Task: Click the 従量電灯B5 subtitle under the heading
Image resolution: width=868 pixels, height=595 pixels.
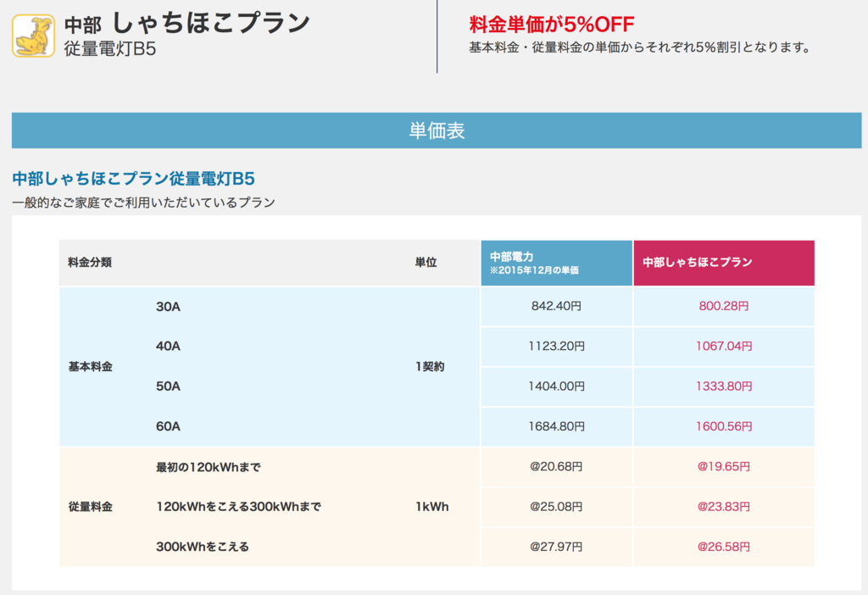Action: (x=110, y=48)
